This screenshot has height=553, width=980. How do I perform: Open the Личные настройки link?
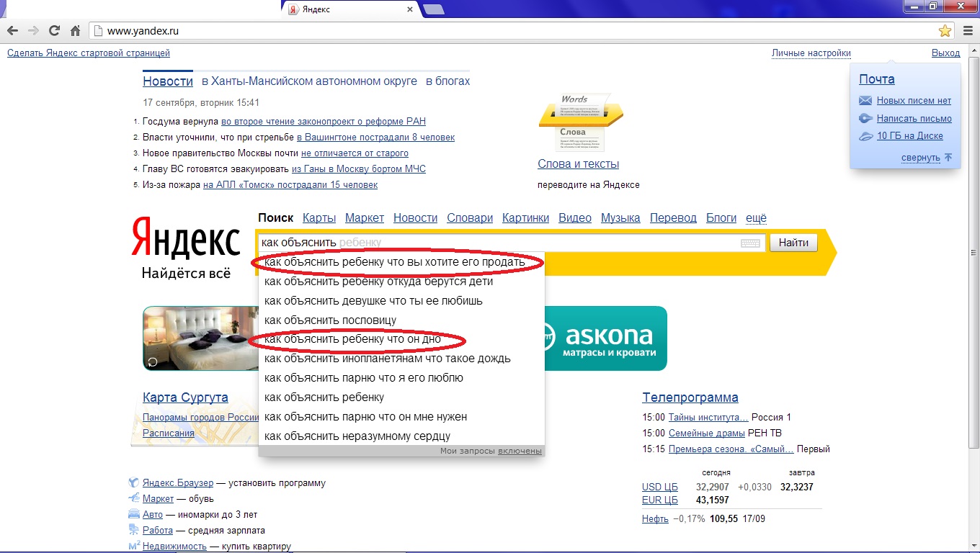[811, 53]
